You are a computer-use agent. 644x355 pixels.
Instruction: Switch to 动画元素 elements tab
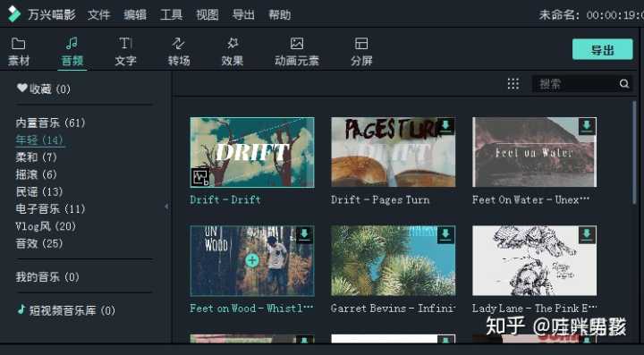pyautogui.click(x=297, y=52)
